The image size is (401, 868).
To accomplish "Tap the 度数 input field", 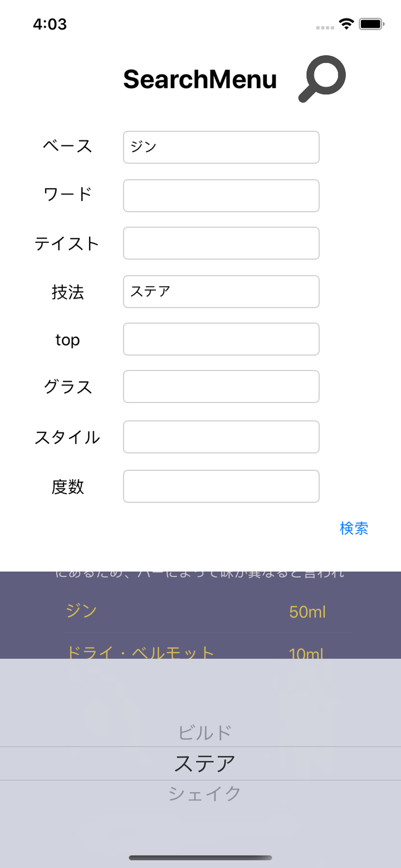I will coord(221,486).
